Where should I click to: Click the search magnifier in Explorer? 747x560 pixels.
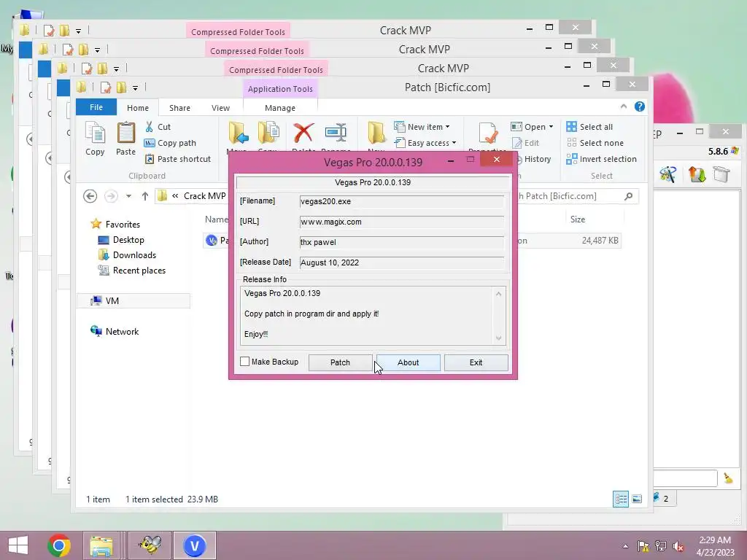click(x=628, y=196)
